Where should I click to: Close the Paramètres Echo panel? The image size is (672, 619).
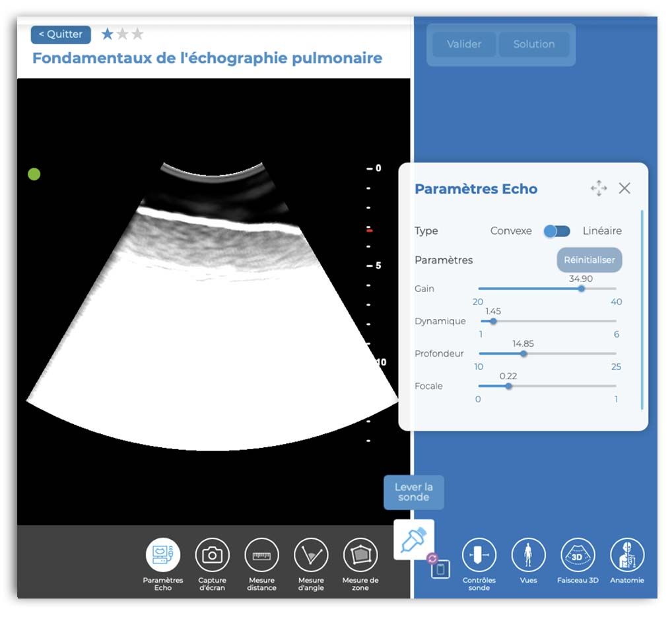coord(624,189)
